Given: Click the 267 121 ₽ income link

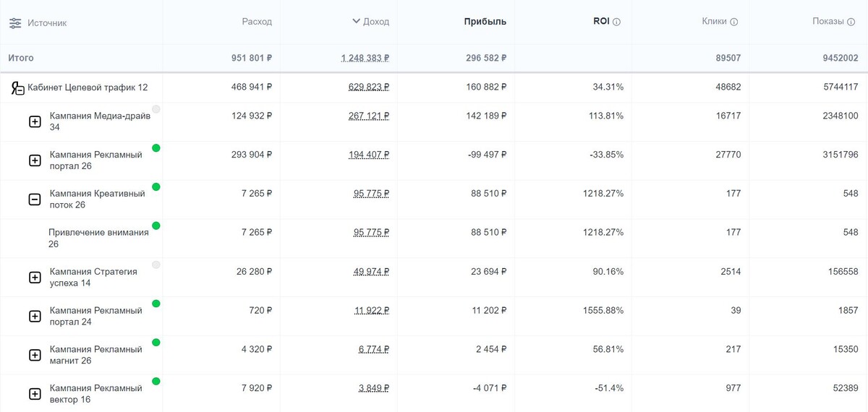Looking at the screenshot, I should pos(369,116).
